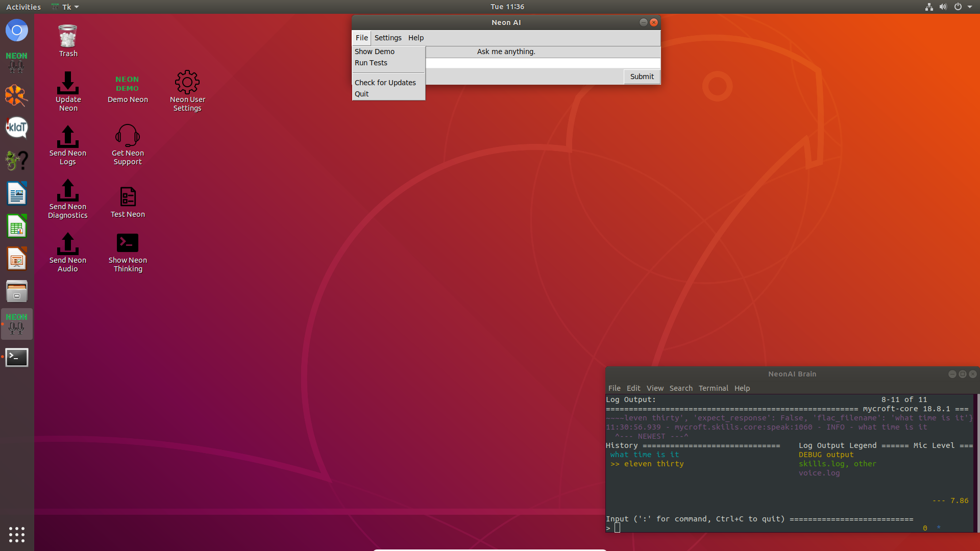Viewport: 980px width, 551px height.
Task: Open File menu in NeonAI Brain terminal
Action: (x=614, y=388)
